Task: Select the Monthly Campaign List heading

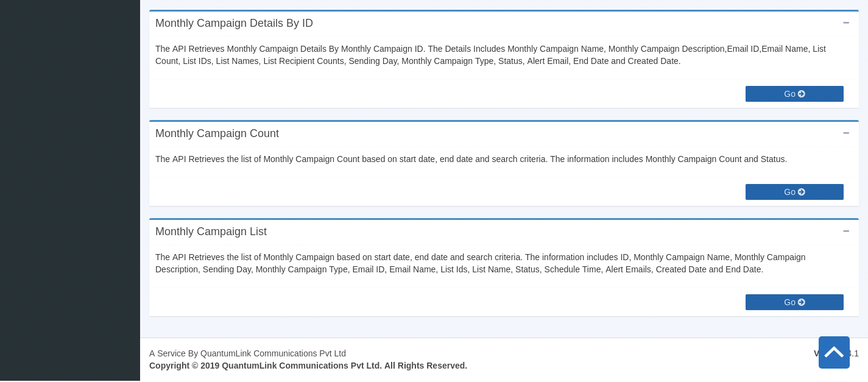Action: pos(211,232)
